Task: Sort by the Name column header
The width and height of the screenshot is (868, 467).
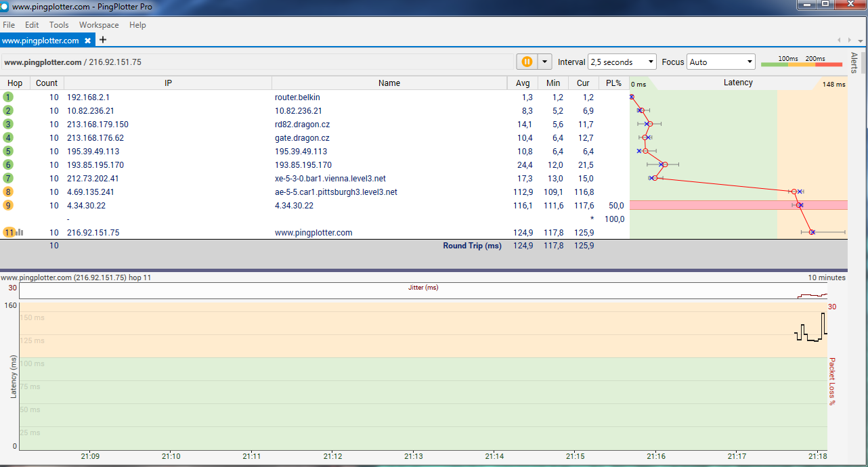Action: coord(389,83)
